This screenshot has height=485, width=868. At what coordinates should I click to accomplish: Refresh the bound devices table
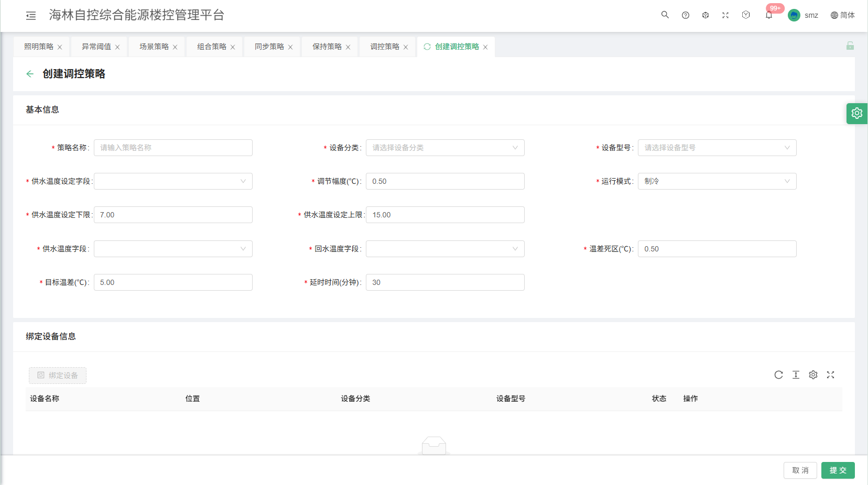click(x=778, y=375)
